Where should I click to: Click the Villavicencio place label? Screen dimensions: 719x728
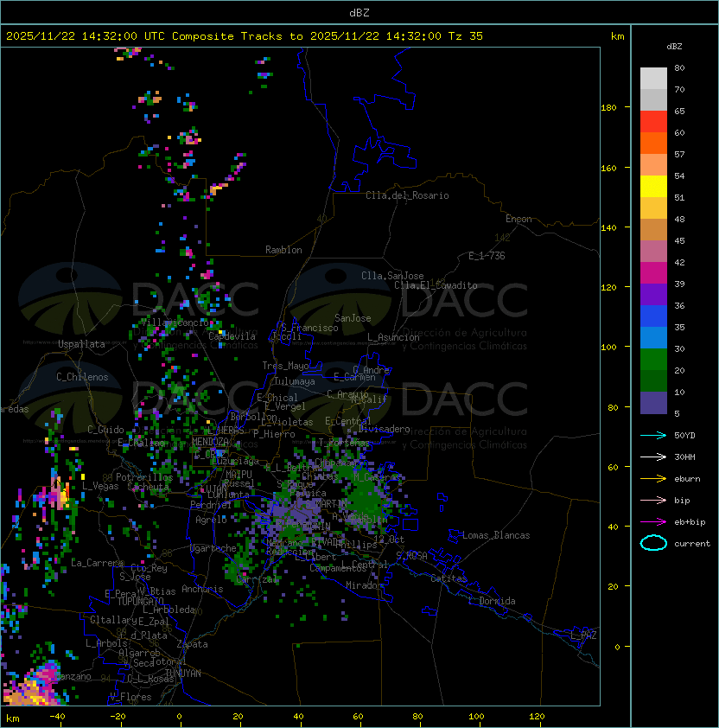click(x=175, y=322)
